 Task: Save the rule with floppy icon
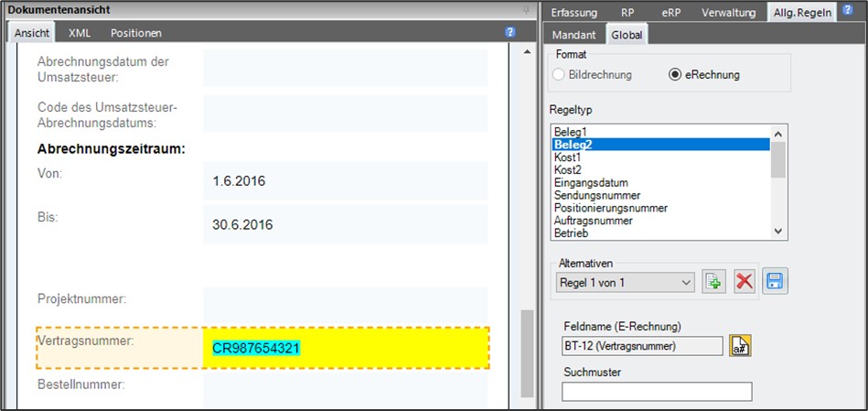[x=775, y=282]
